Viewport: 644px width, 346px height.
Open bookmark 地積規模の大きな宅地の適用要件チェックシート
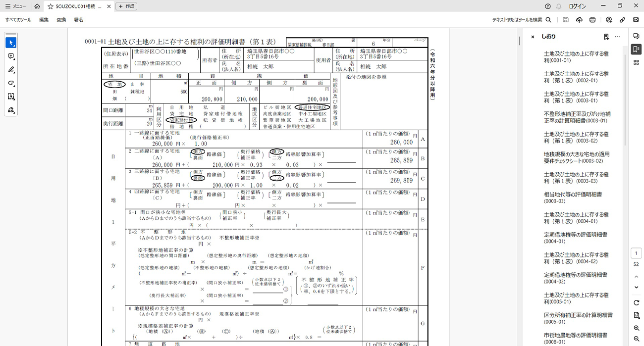coord(577,157)
